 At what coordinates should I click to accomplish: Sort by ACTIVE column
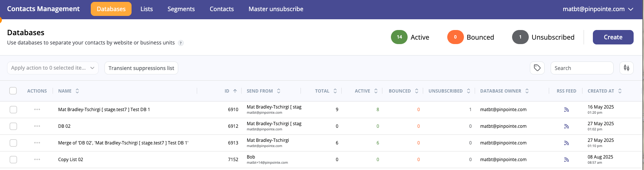click(x=376, y=91)
